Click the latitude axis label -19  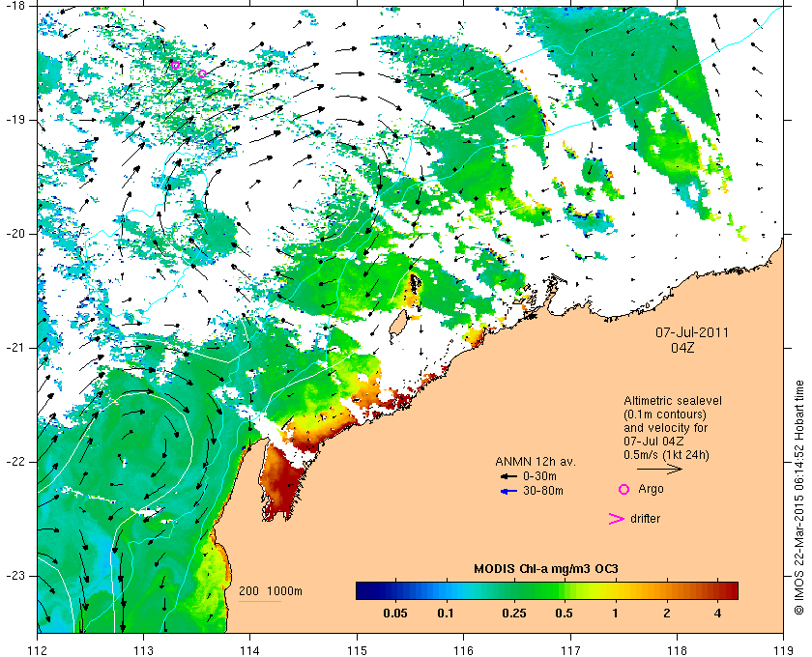pos(15,120)
